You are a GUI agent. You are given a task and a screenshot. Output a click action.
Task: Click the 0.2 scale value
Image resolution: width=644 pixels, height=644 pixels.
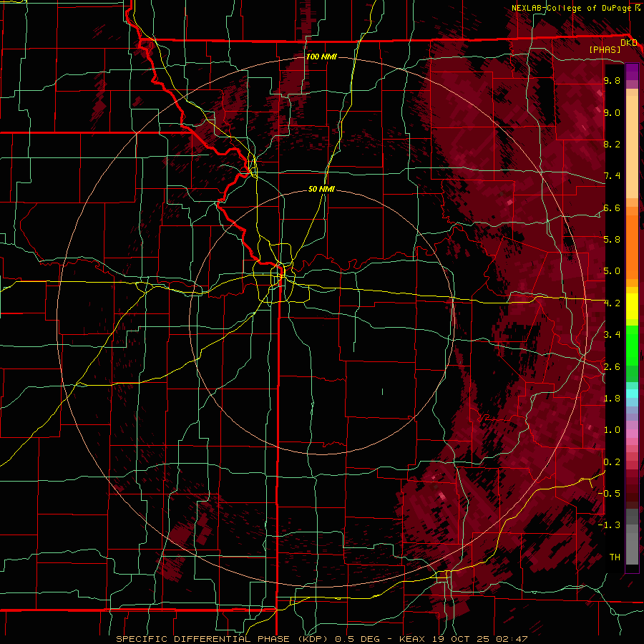pyautogui.click(x=612, y=462)
